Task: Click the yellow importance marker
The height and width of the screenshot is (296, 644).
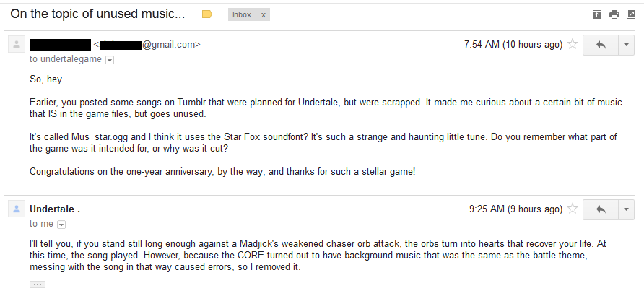Action: (x=207, y=14)
